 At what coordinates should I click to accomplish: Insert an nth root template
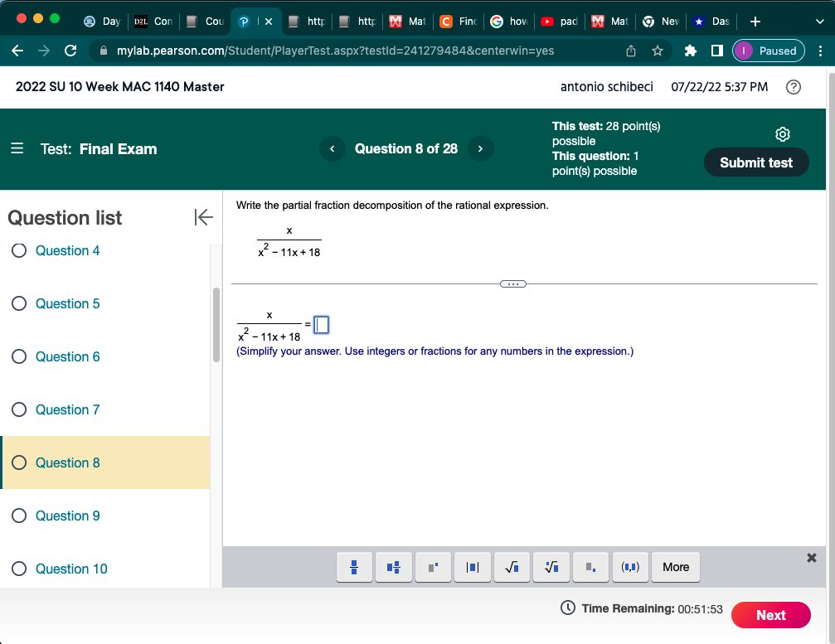[551, 567]
